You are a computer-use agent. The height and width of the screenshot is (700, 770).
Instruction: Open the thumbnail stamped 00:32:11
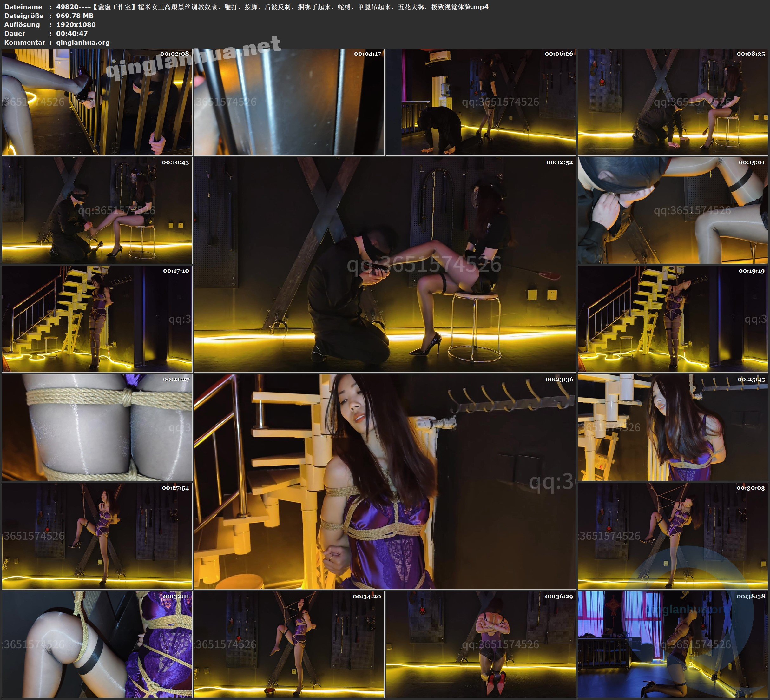point(97,644)
